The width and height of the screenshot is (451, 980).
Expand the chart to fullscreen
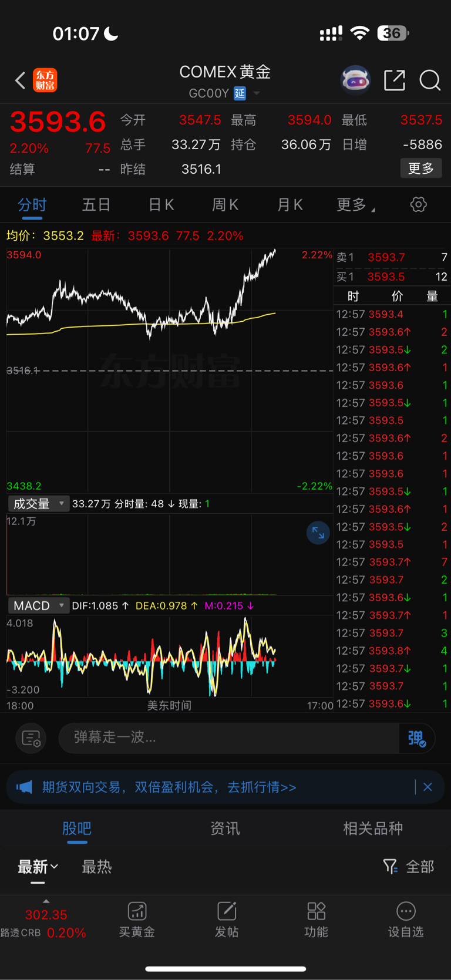point(318,533)
